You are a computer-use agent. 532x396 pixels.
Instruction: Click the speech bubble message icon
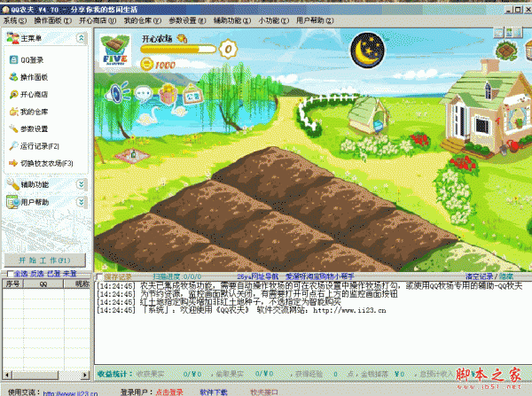pos(143,93)
